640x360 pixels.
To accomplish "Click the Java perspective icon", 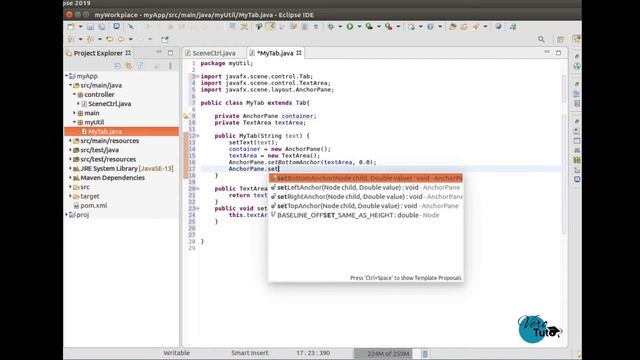I will [576, 39].
